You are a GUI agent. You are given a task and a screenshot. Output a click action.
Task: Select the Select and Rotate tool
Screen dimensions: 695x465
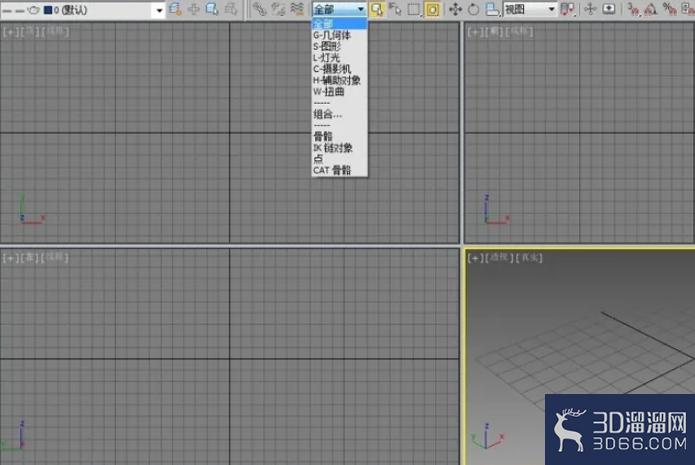pos(473,9)
